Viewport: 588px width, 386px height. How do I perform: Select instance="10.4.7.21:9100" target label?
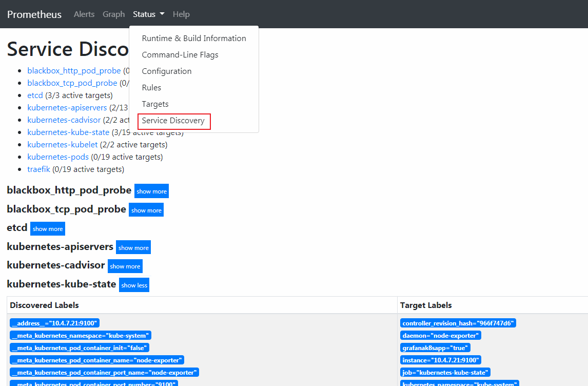click(x=441, y=360)
